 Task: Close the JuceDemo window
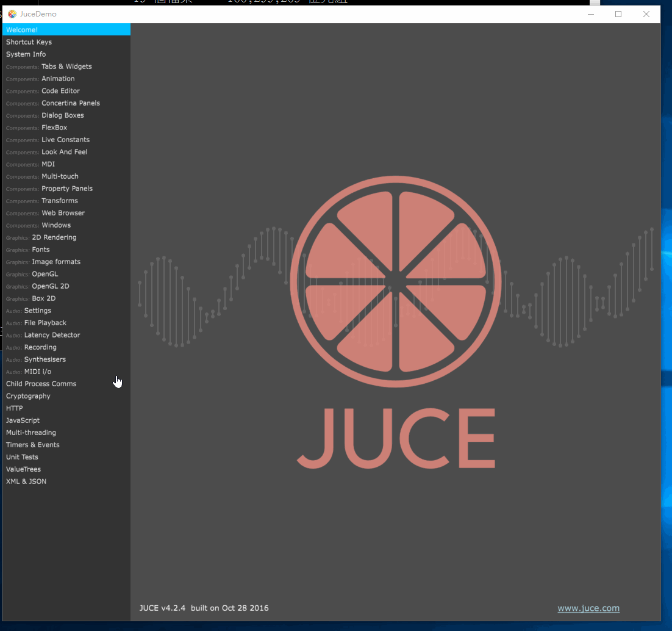tap(646, 14)
